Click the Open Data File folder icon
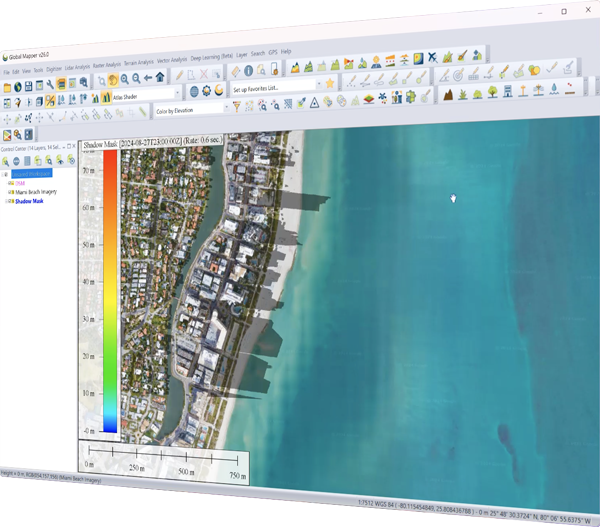Image resolution: width=600 pixels, height=527 pixels. [x=7, y=88]
